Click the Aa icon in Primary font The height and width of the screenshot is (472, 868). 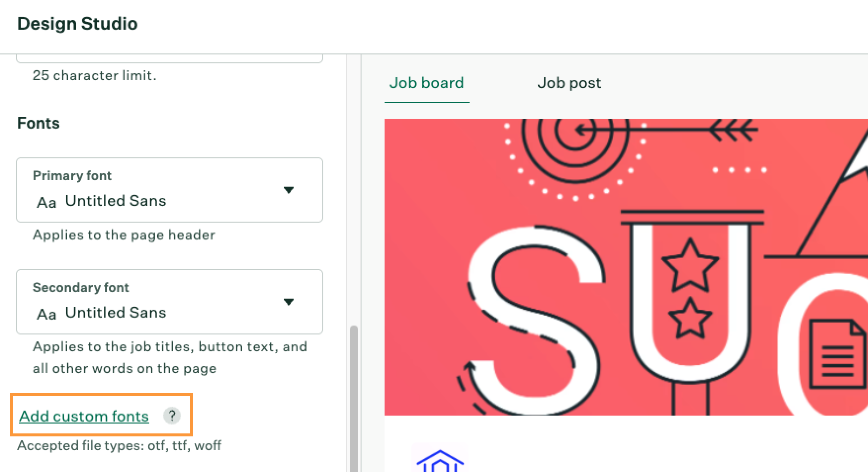click(x=46, y=202)
